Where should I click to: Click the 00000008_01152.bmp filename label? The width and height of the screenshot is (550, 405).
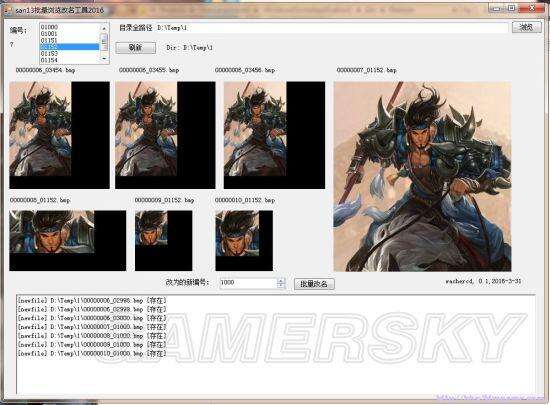(40, 200)
